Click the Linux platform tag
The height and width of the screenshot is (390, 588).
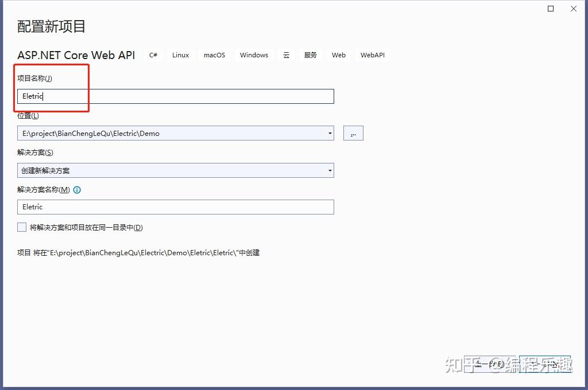tap(180, 54)
